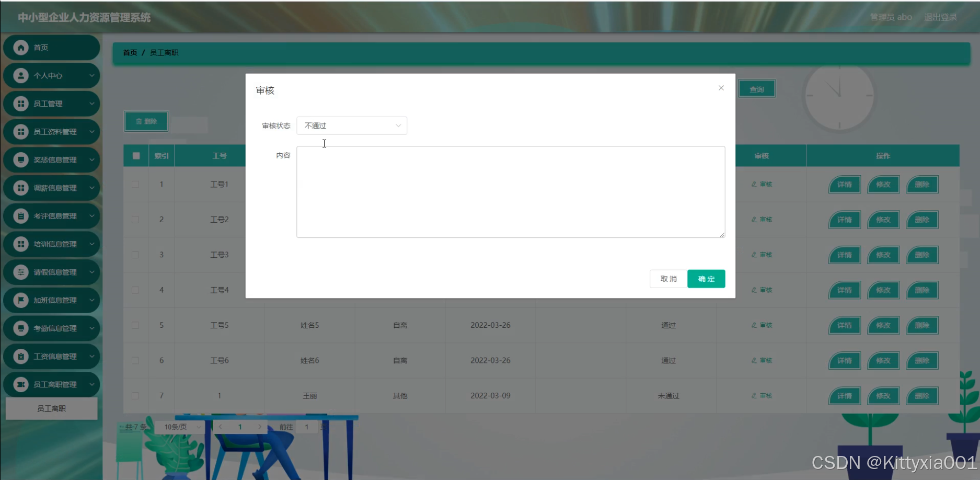
Task: Open the 请假信息管理 menu label
Action: [55, 272]
